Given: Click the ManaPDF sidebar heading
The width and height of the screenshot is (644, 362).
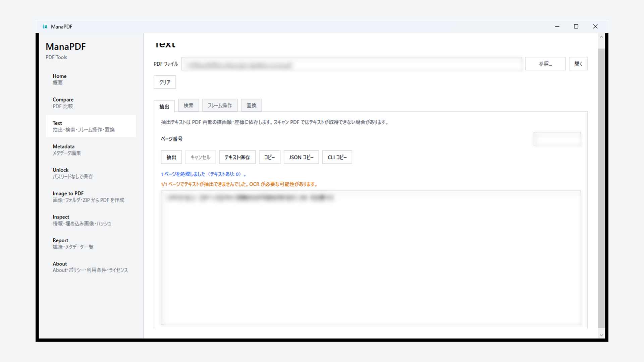Looking at the screenshot, I should [x=66, y=47].
